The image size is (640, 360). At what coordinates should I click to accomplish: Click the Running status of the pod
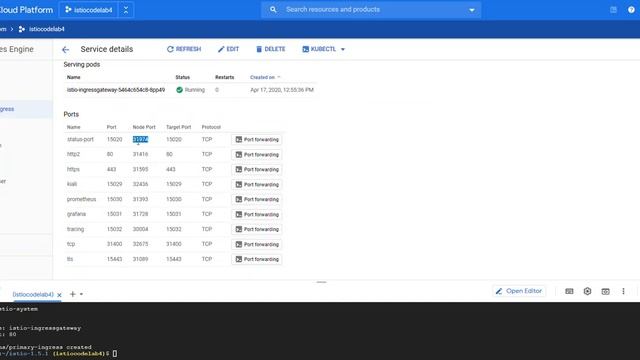click(x=190, y=90)
